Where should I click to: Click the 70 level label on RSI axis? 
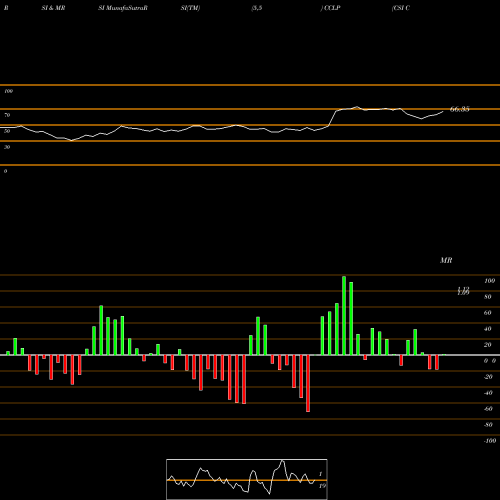pos(7,115)
